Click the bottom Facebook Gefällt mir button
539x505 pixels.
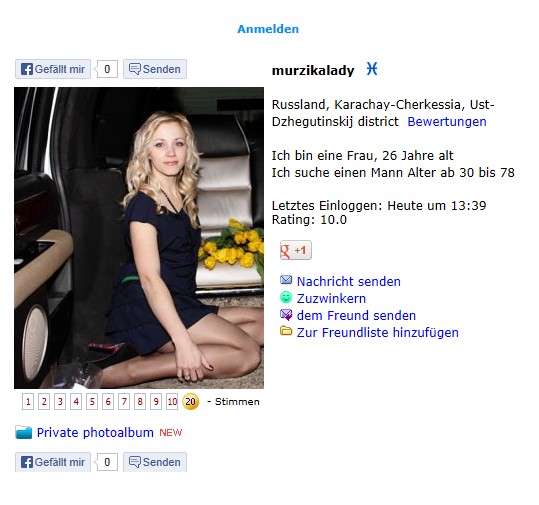pos(53,462)
